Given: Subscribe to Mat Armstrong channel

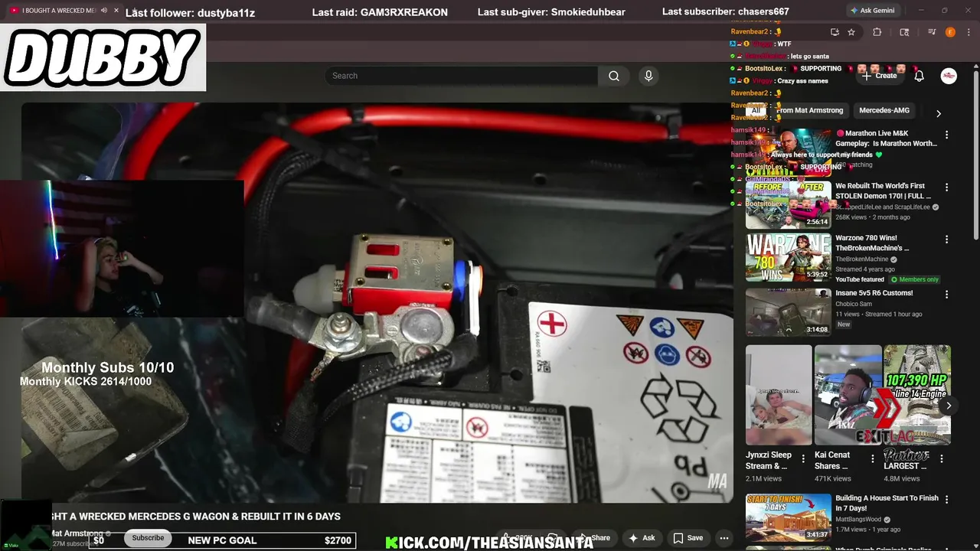Looking at the screenshot, I should click(148, 538).
